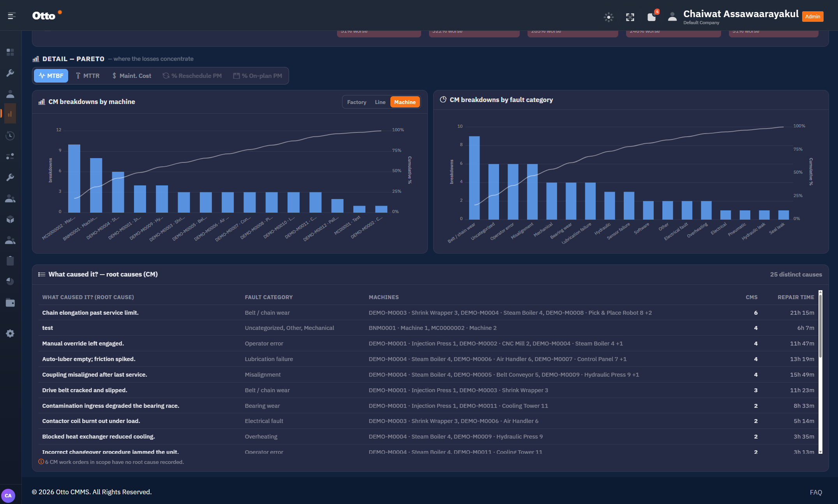
Task: Select row 'Blocked heat exchanger reduced cooling.'
Action: coord(428,437)
